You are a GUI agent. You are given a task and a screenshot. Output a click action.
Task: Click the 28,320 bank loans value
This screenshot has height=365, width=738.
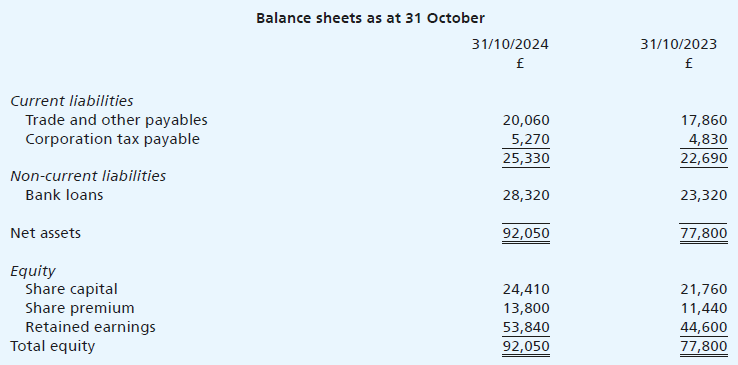coord(526,195)
